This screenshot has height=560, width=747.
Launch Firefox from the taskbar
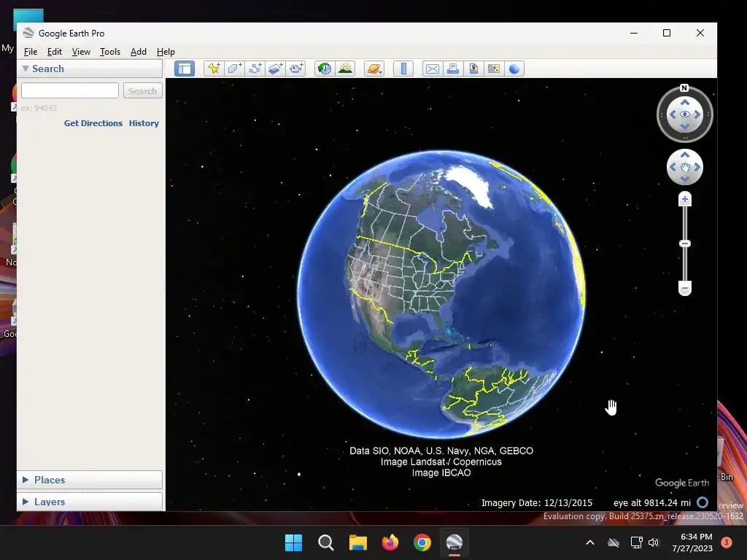(x=390, y=542)
